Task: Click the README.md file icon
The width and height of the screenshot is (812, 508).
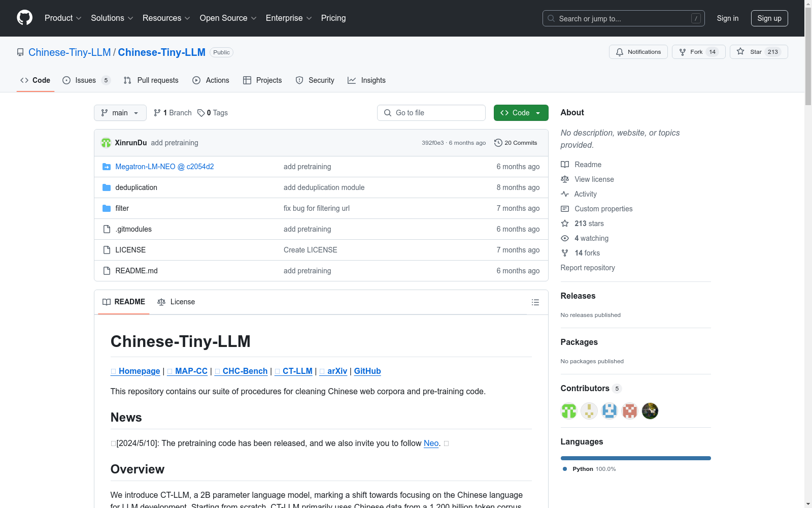Action: click(107, 271)
